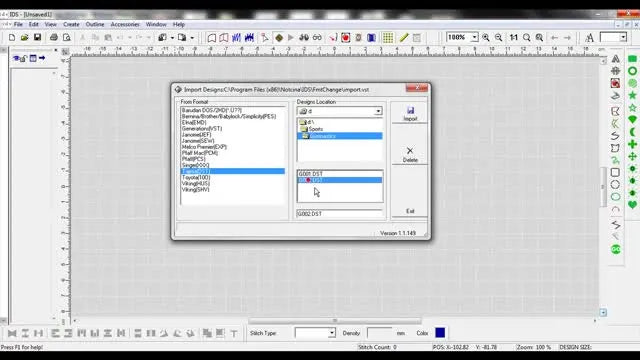Select the square outline drawing tool
The width and height of the screenshot is (640, 360).
[615, 172]
